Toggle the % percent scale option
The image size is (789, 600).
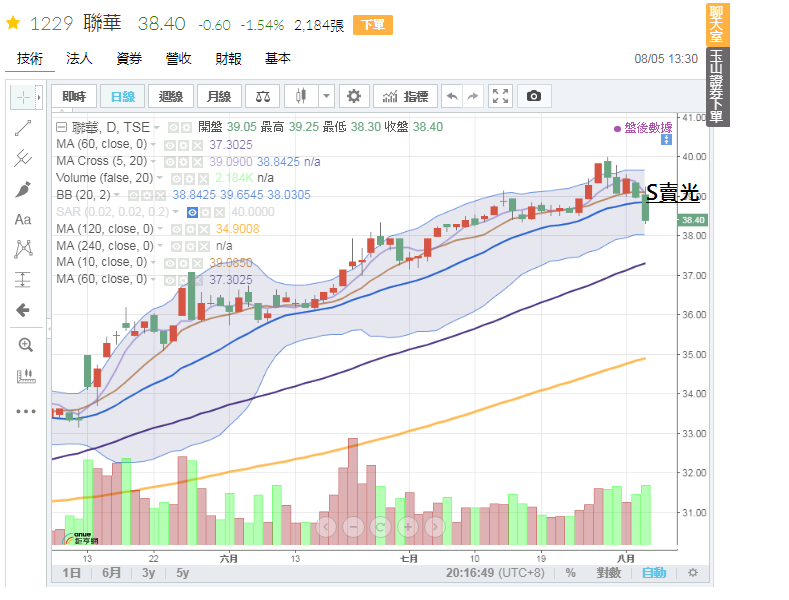point(570,573)
